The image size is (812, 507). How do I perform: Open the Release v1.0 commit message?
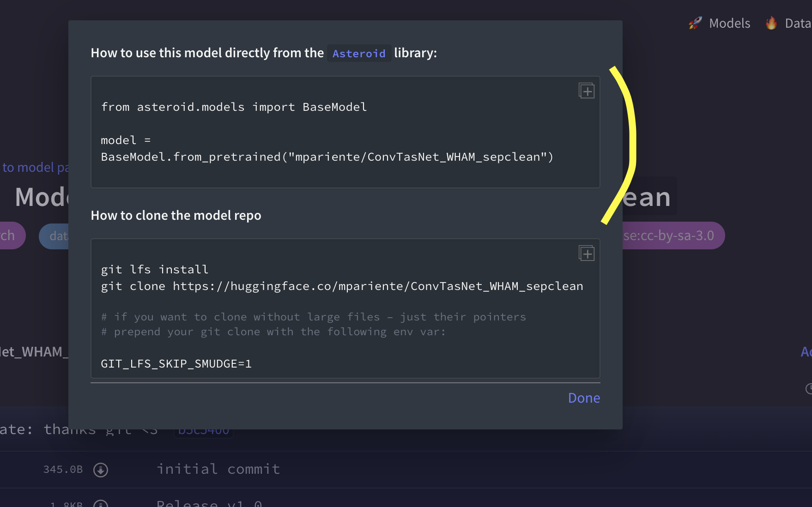(x=209, y=503)
